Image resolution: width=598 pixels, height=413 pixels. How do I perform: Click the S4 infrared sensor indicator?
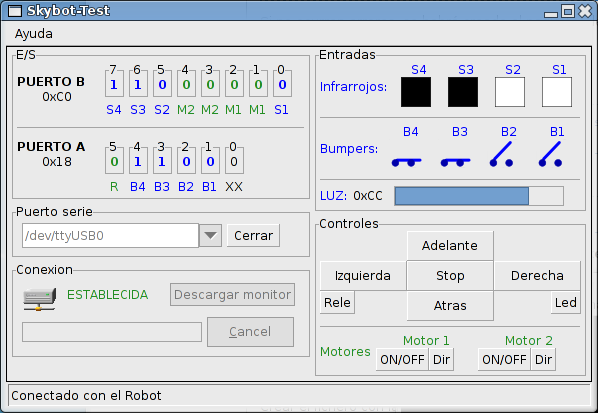point(416,92)
